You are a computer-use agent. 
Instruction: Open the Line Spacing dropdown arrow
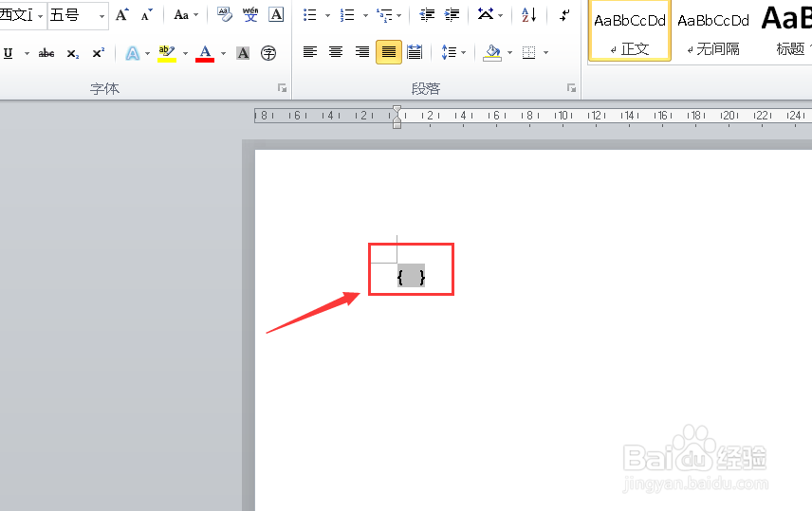tap(464, 52)
